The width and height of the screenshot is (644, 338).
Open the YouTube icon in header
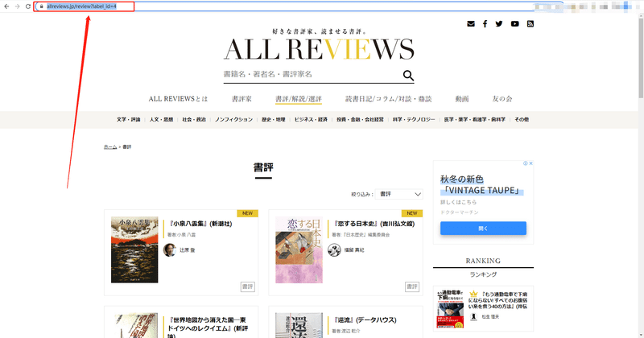point(514,24)
